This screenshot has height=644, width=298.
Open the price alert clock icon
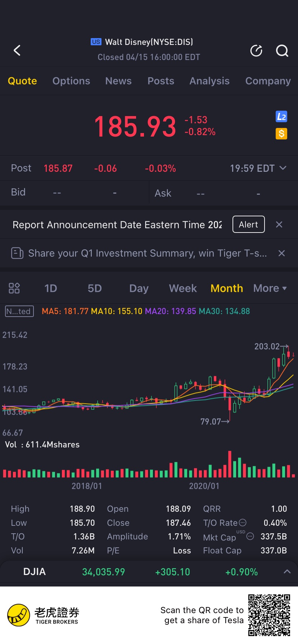[256, 51]
